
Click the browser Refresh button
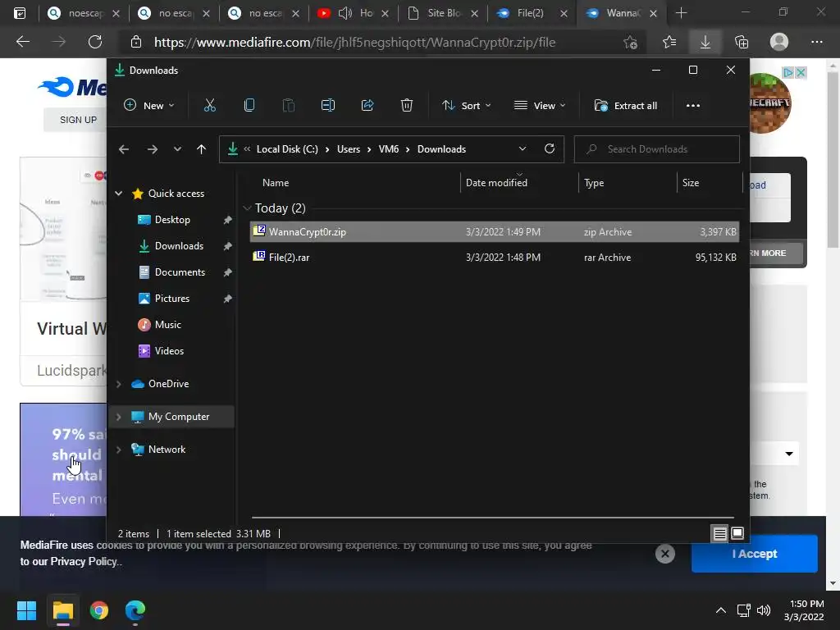click(x=95, y=42)
